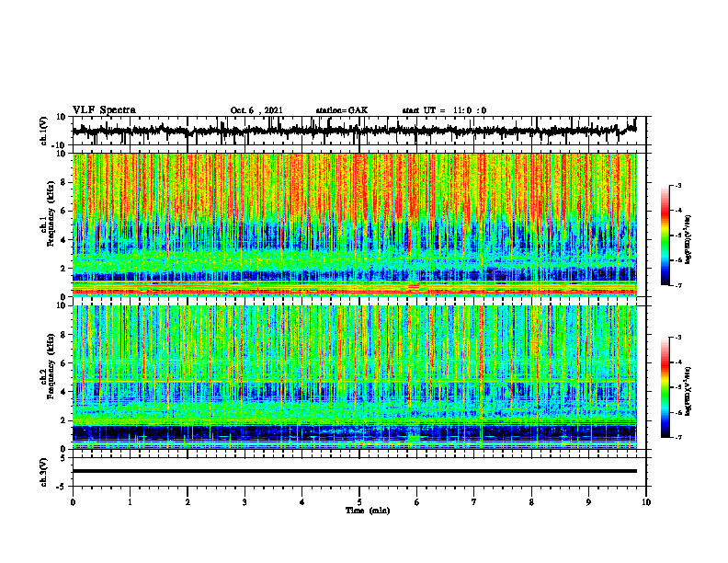Click the time axis tick label '5'
The height and width of the screenshot is (563, 728).
(x=359, y=502)
